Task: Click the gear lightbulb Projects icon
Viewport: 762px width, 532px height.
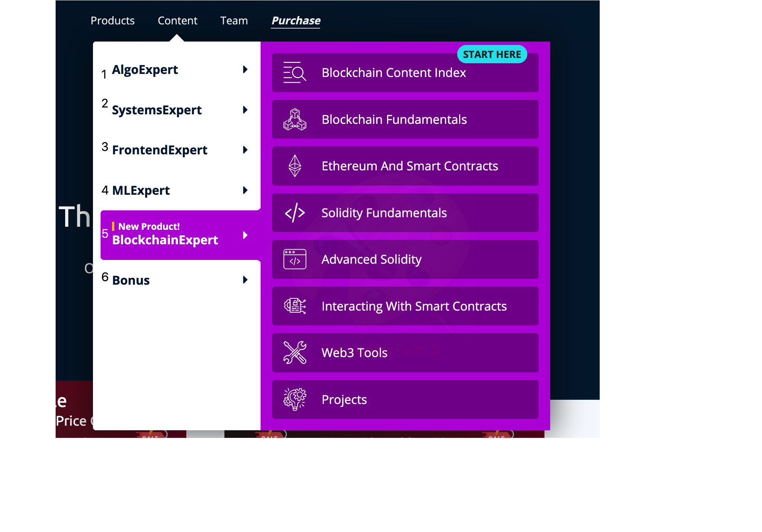Action: point(295,399)
